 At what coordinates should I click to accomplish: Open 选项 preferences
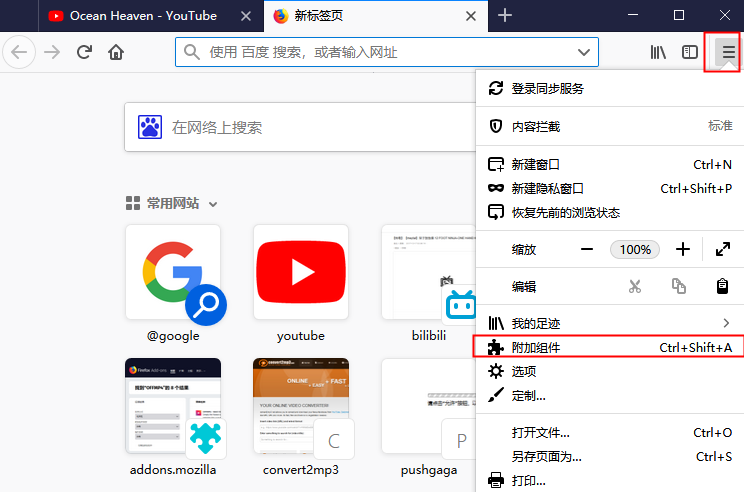[x=610, y=371]
